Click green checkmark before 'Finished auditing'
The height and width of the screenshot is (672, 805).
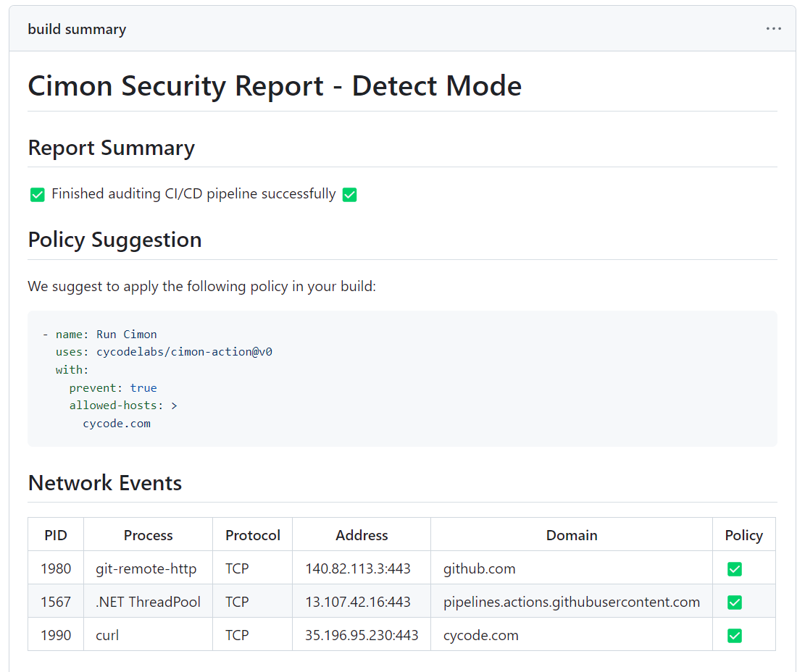pyautogui.click(x=38, y=195)
